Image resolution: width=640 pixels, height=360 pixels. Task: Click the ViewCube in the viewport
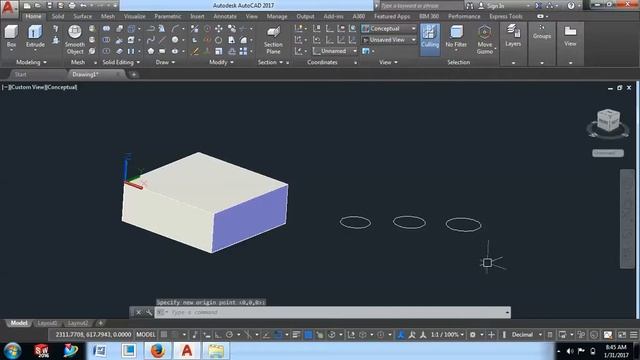608,120
